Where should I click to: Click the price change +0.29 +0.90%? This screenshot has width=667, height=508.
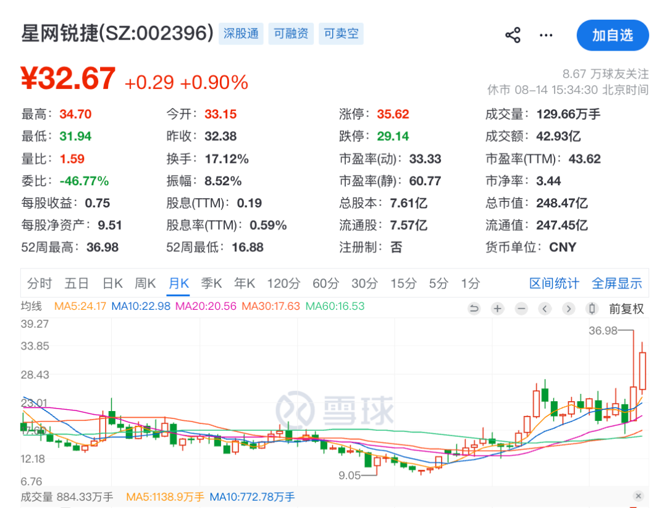click(186, 82)
